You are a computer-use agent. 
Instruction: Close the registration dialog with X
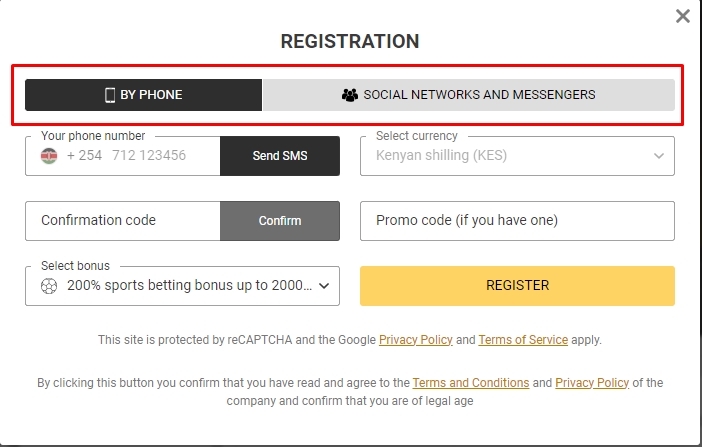[x=683, y=16]
